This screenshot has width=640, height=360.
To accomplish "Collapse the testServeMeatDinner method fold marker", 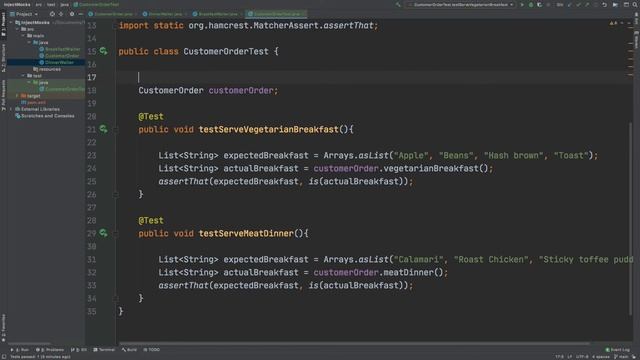I will (116, 233).
